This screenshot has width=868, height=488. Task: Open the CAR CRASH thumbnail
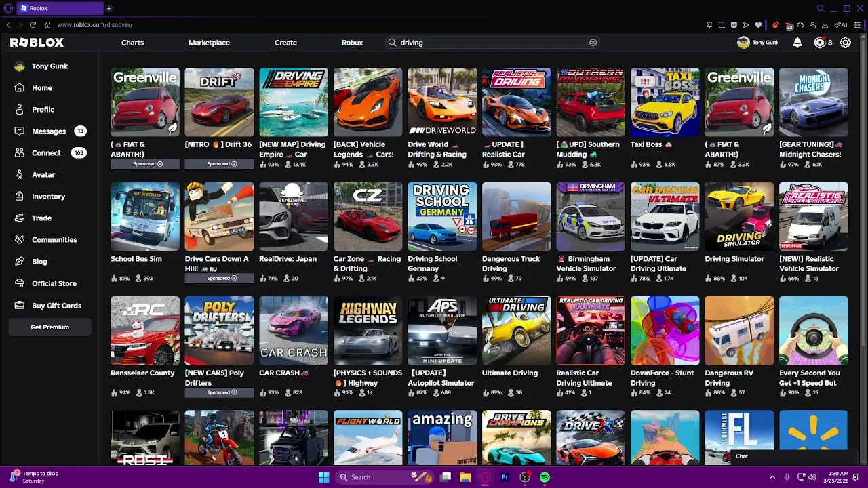[294, 331]
